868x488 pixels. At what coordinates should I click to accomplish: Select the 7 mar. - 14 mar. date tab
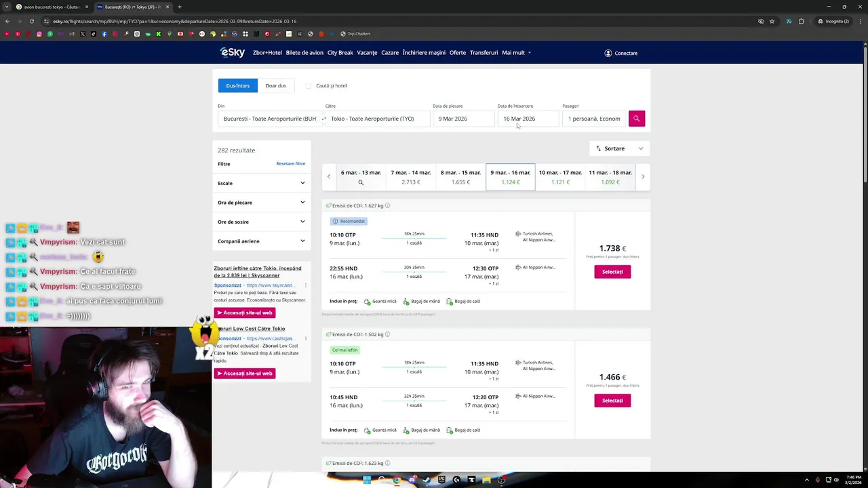pyautogui.click(x=411, y=177)
